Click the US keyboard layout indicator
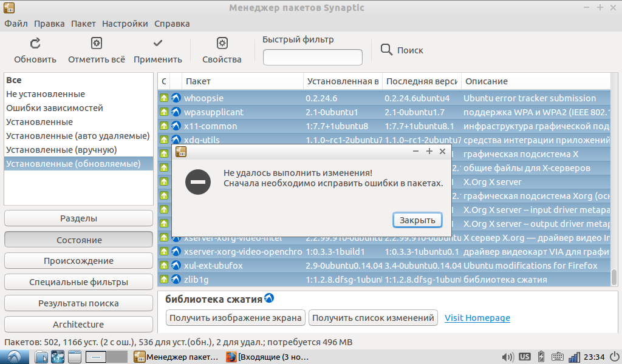Screen dimensions: 622x364 point(524,357)
